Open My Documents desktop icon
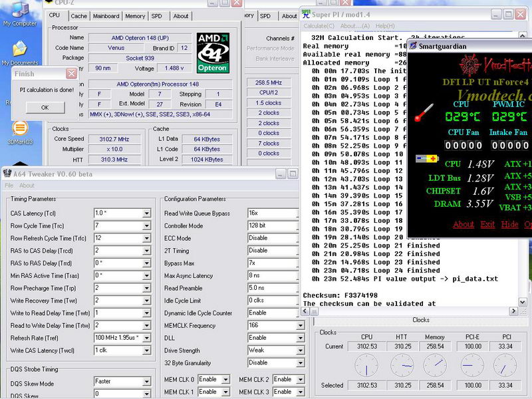This screenshot has width=532, height=399. [20, 53]
